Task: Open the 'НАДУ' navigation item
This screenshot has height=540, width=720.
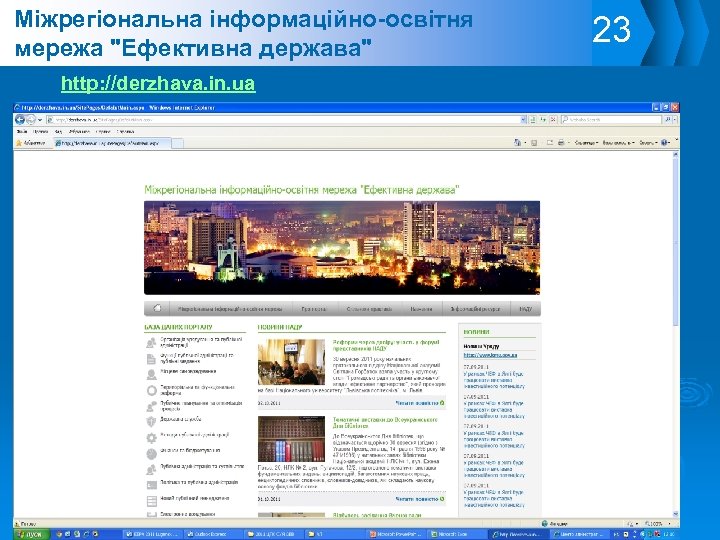Action: pyautogui.click(x=525, y=309)
